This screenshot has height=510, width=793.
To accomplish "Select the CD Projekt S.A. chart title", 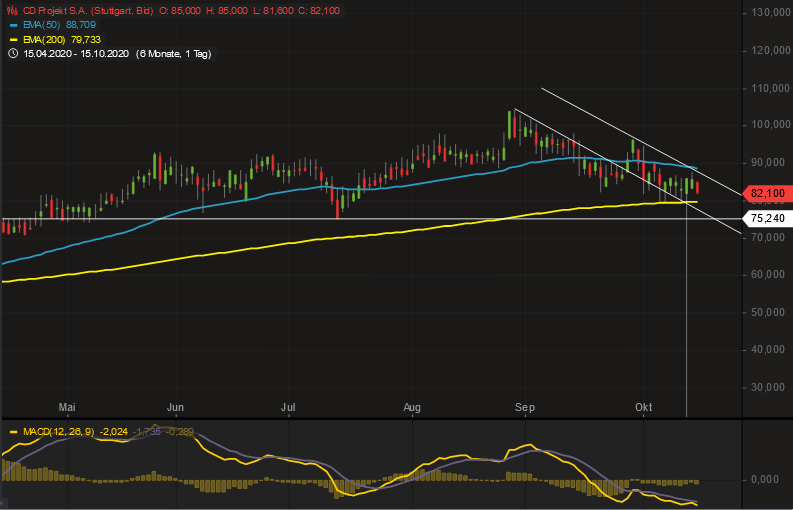I will (x=87, y=10).
